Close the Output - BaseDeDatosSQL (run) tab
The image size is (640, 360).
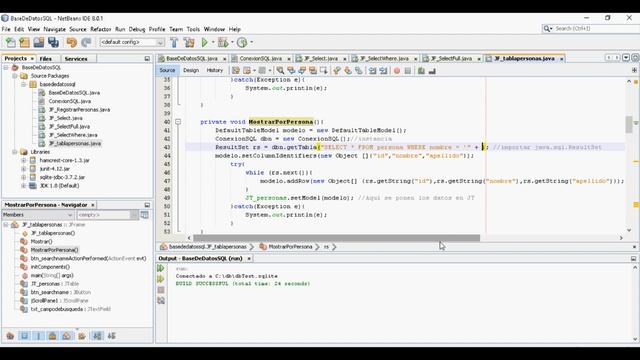(249, 259)
